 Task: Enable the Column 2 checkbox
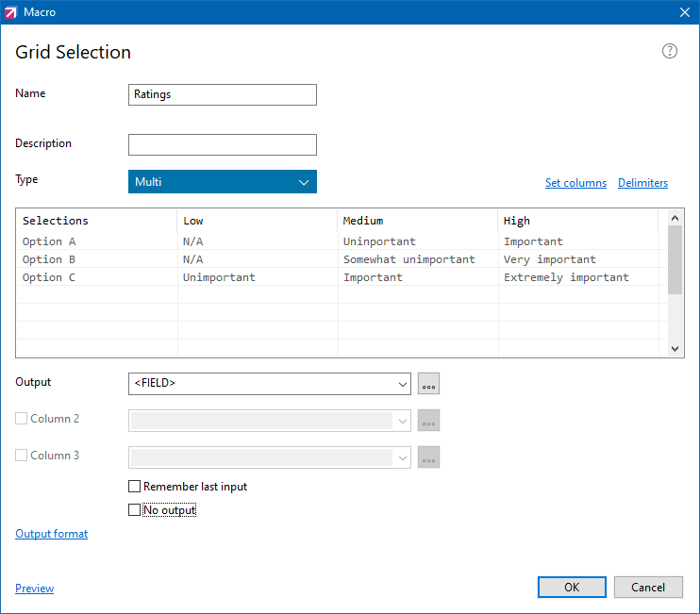click(22, 419)
